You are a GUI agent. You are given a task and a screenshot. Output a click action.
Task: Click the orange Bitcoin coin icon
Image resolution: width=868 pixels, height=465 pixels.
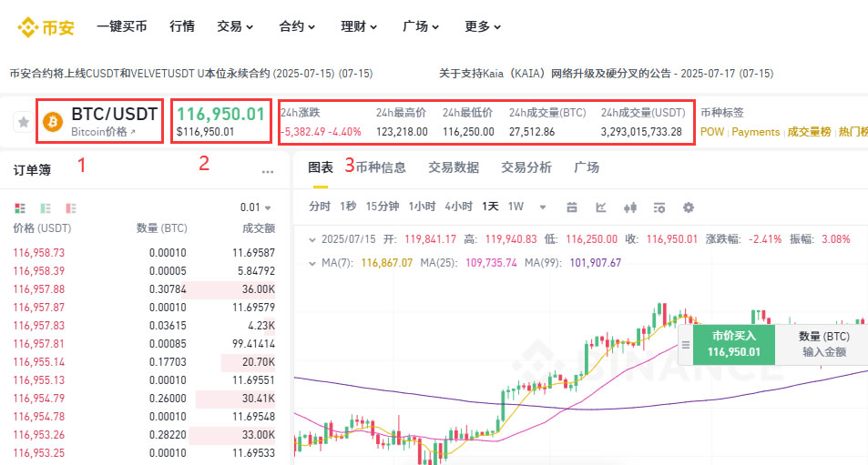[53, 122]
